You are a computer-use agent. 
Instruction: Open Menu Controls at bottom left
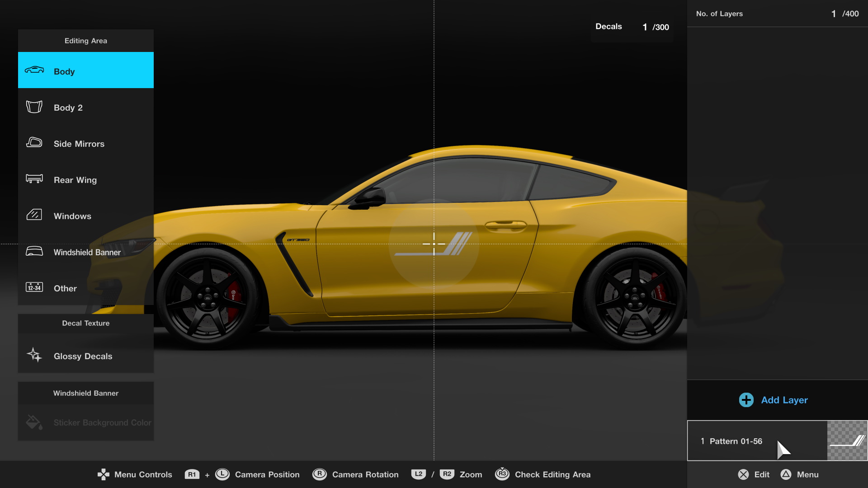click(134, 474)
